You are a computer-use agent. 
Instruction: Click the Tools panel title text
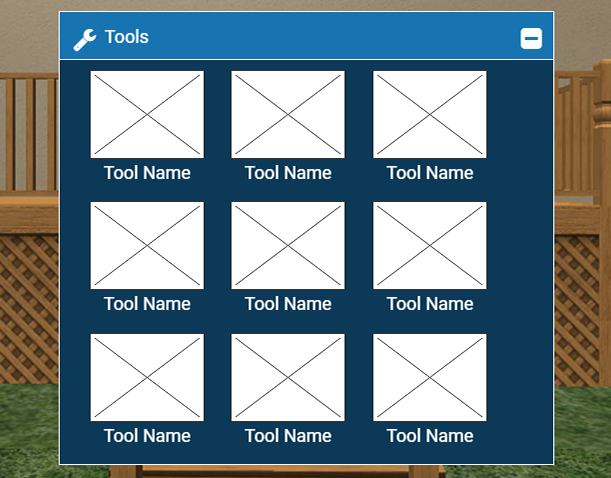click(127, 37)
